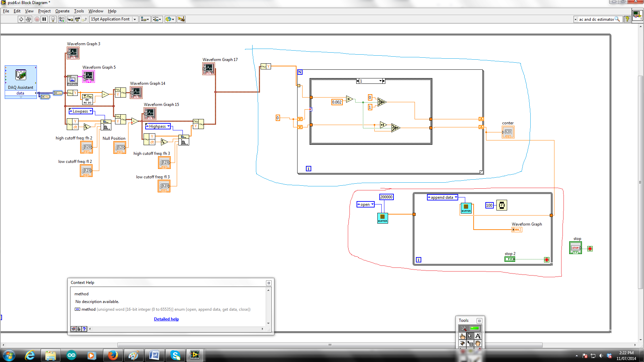
Task: Select the Waveform Graph 15 terminal
Action: coord(150,114)
